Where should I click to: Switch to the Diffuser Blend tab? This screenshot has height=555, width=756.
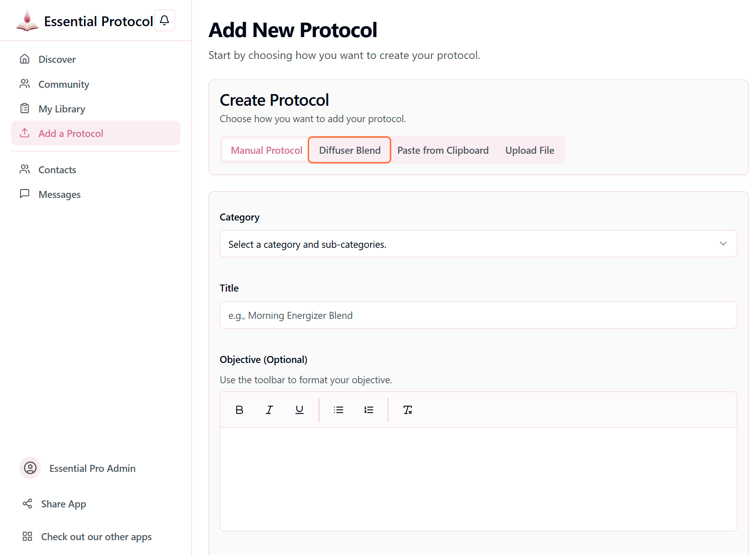point(349,150)
